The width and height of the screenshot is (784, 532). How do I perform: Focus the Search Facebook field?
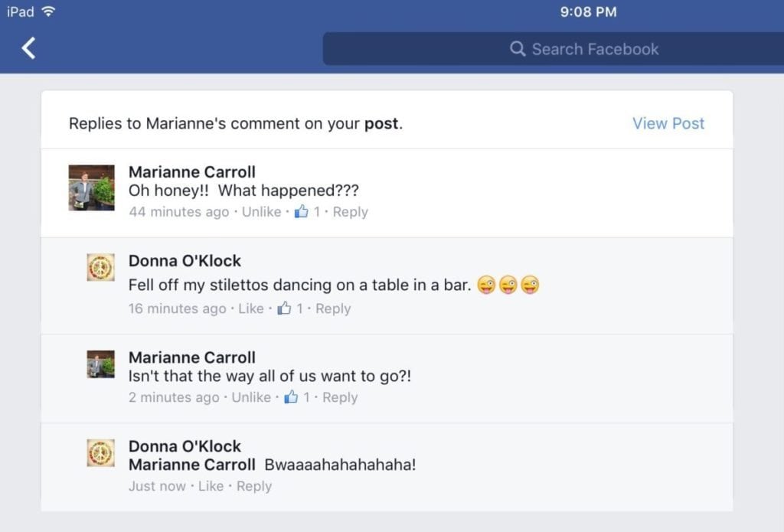click(x=554, y=49)
